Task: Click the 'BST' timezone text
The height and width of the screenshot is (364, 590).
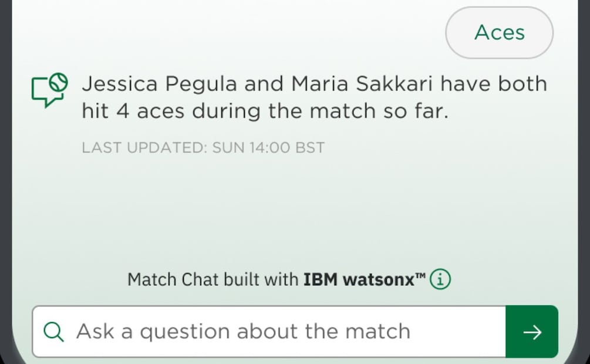Action: (310, 147)
